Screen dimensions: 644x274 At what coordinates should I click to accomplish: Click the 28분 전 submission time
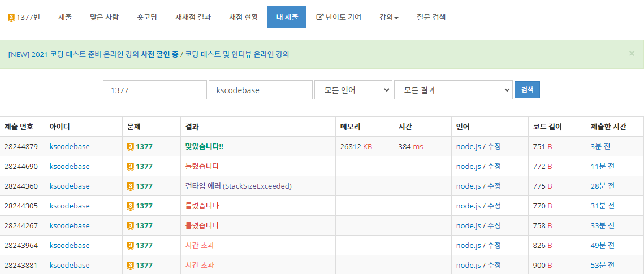pos(603,186)
